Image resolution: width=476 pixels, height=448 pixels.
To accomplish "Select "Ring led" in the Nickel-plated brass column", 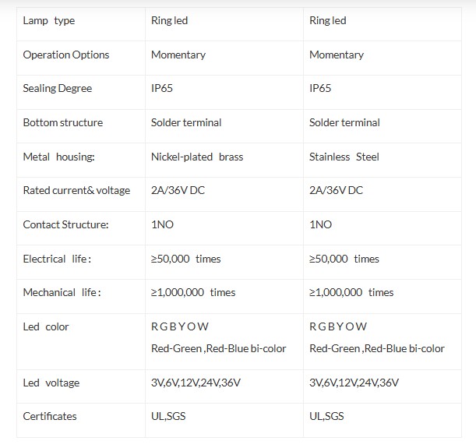I will tap(169, 21).
